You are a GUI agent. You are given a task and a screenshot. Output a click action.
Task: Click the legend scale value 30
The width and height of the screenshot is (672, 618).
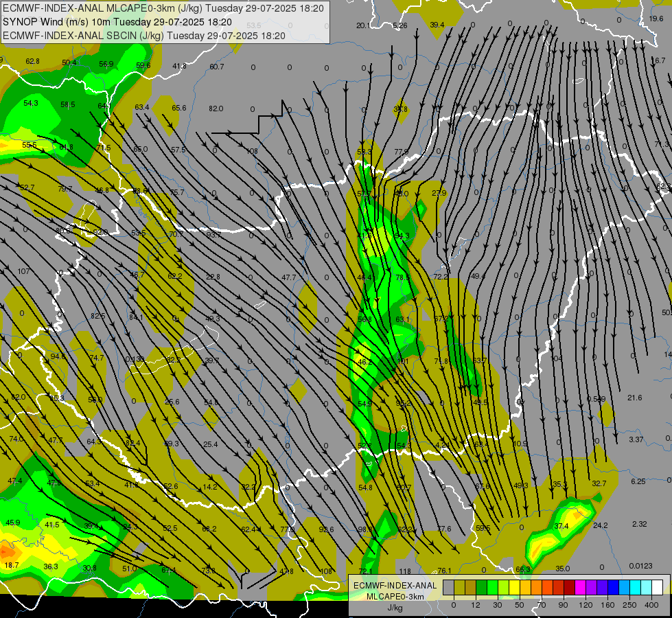tap(498, 605)
